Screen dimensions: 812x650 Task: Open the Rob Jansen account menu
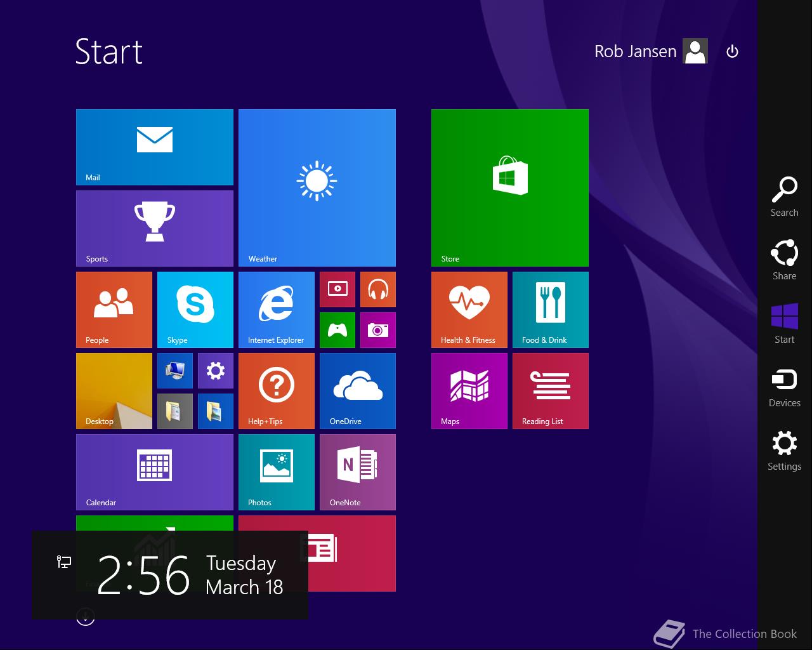(x=650, y=51)
